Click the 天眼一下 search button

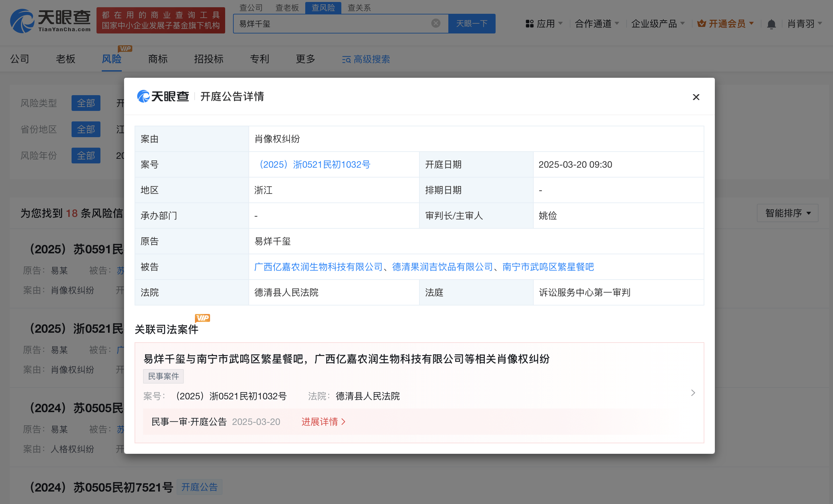tap(472, 23)
